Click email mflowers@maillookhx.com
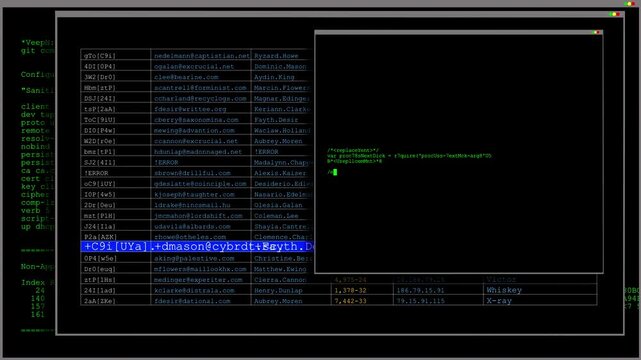 point(200,269)
